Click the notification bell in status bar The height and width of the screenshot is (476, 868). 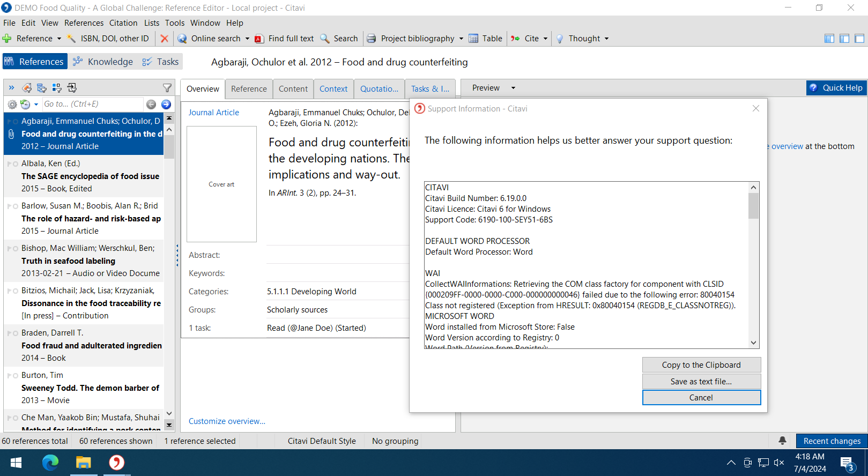click(782, 441)
